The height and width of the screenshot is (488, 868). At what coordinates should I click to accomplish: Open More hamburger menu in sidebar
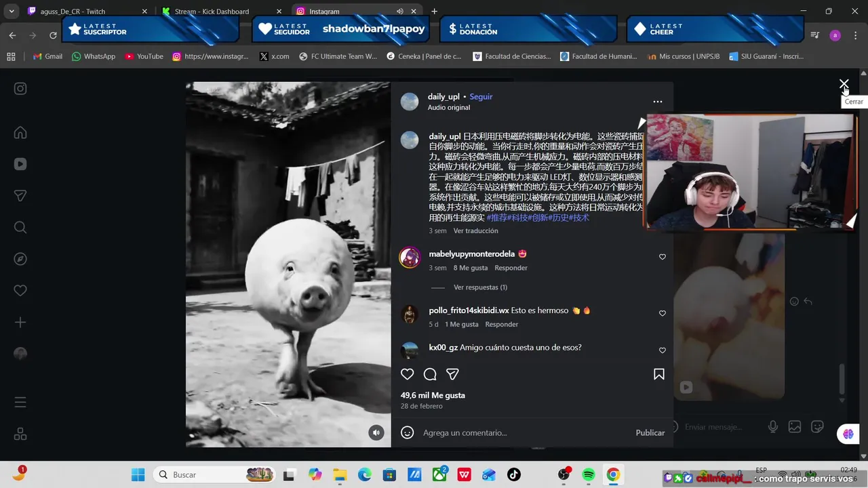(x=20, y=402)
